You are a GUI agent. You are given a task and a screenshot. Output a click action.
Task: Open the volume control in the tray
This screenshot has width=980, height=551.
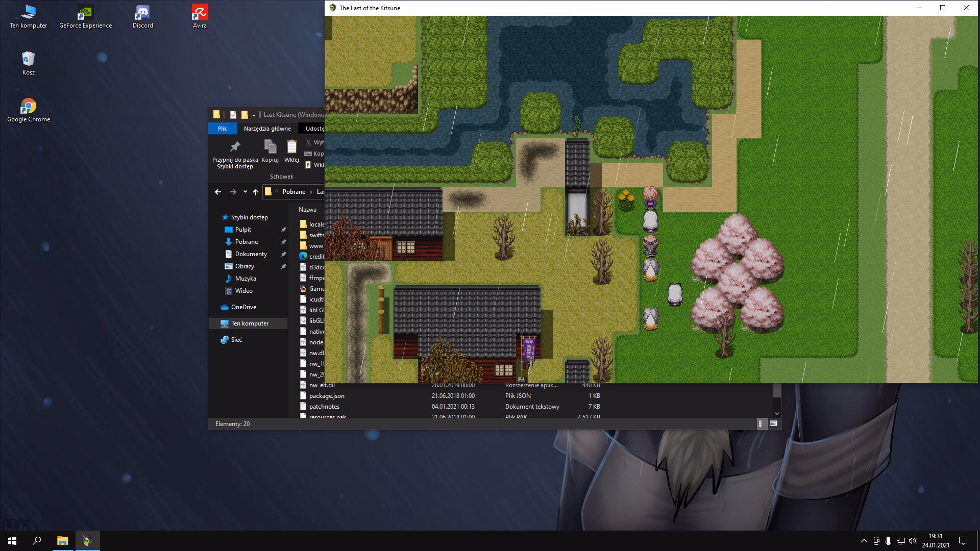point(913,541)
